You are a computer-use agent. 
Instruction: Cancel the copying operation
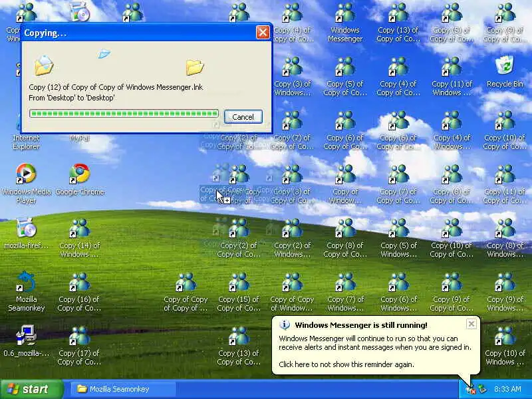[243, 117]
